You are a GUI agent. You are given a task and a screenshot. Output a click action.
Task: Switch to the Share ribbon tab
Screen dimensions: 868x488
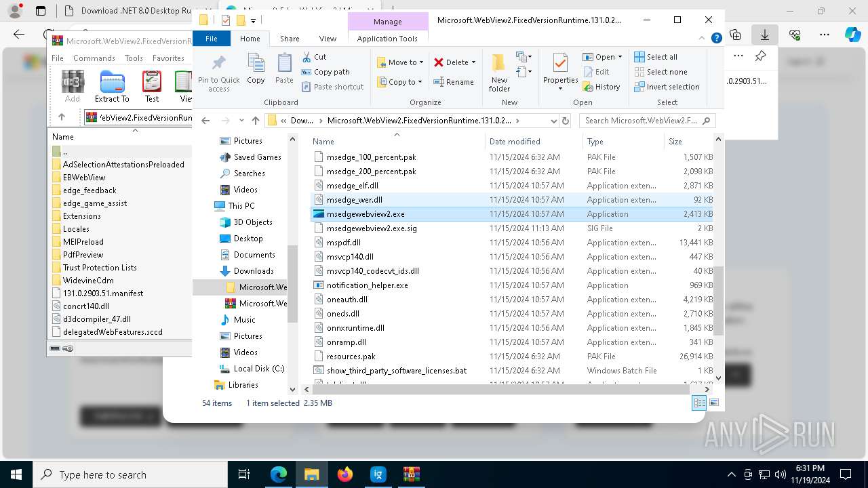pos(290,39)
